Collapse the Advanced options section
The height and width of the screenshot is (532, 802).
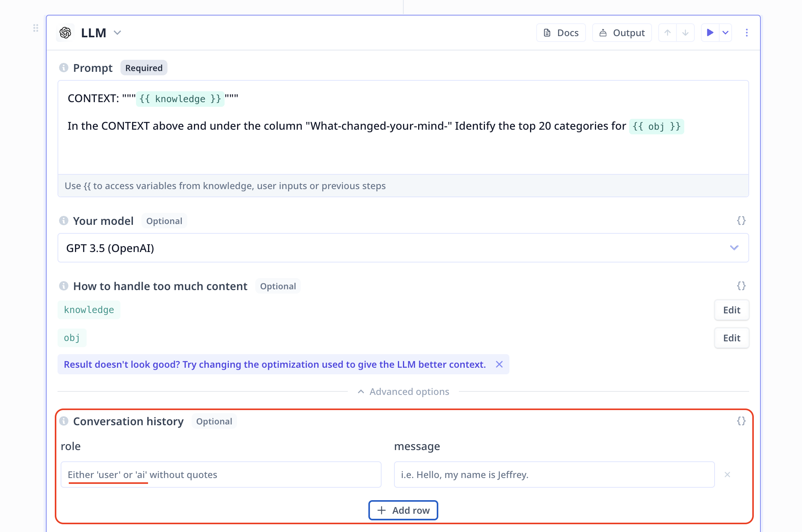(403, 391)
